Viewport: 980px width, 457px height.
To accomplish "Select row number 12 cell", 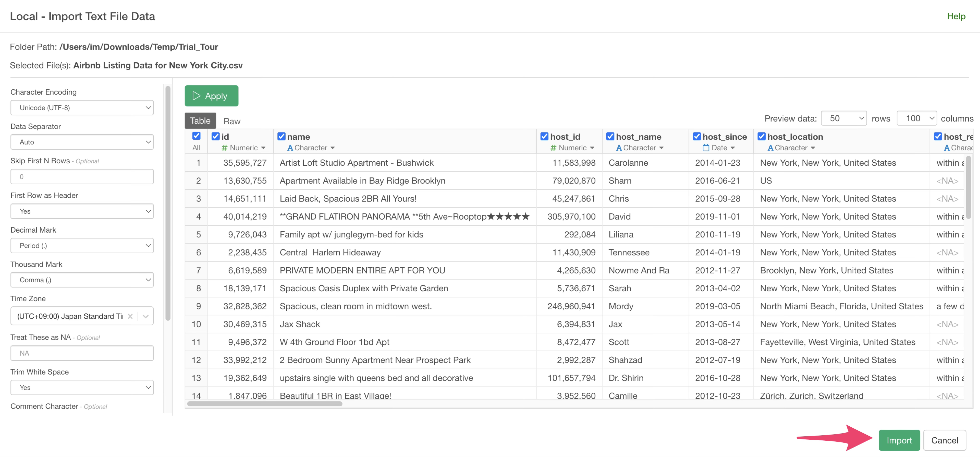I will tap(196, 360).
